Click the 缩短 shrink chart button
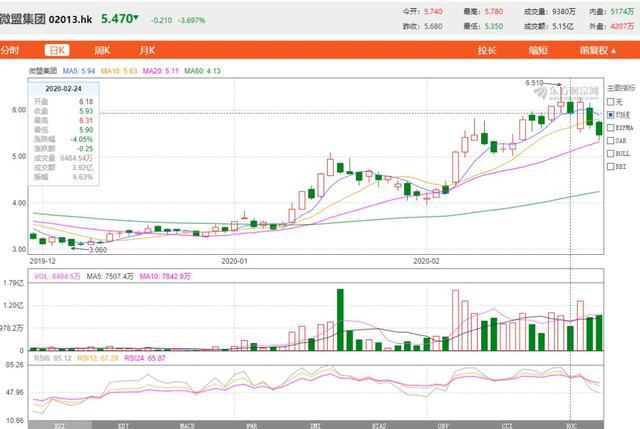This screenshot has width=640, height=429. click(x=538, y=49)
